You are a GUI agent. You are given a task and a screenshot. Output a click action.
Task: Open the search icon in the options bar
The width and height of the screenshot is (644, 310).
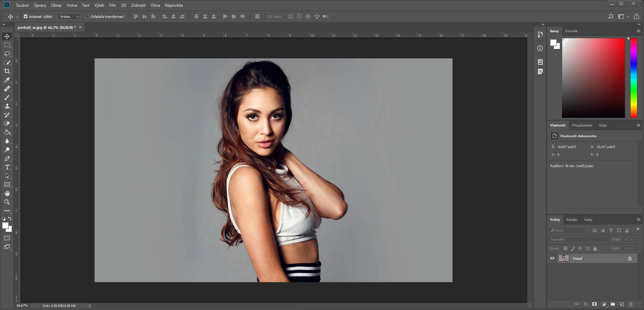pos(611,16)
